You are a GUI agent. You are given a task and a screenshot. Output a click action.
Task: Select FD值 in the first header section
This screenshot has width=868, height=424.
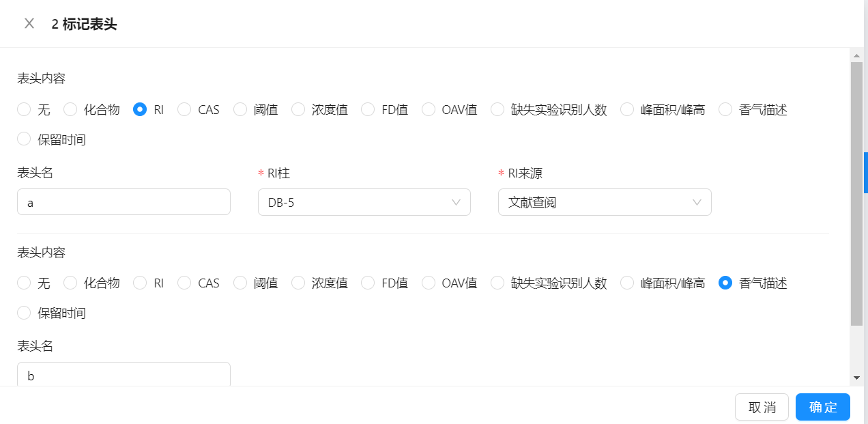point(368,109)
